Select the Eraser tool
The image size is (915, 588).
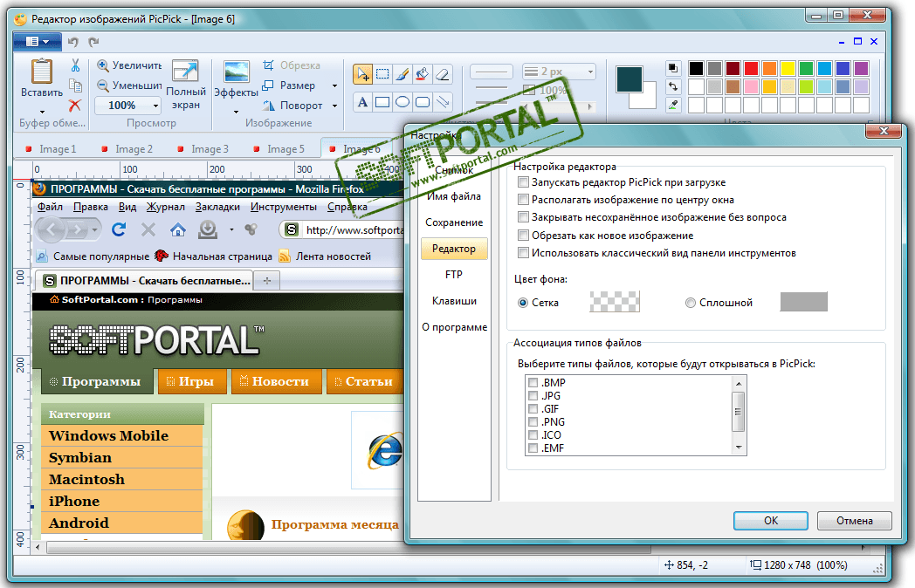(443, 74)
